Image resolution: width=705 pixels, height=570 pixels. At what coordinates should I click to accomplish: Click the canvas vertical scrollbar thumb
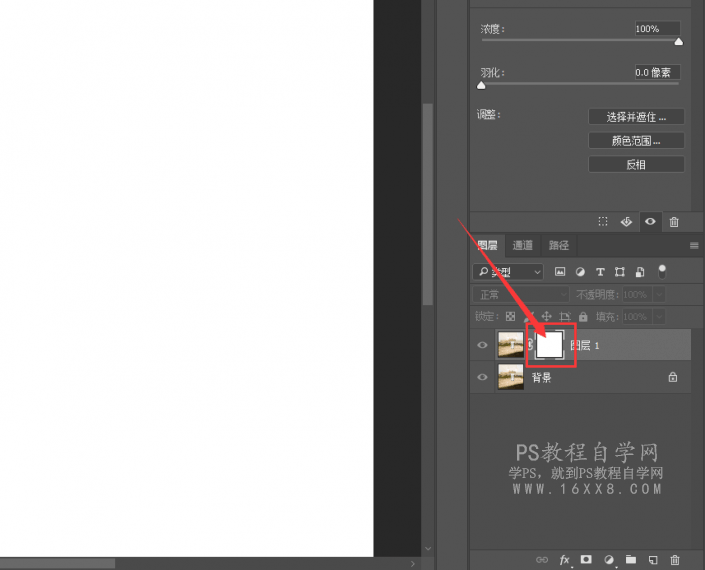click(428, 205)
